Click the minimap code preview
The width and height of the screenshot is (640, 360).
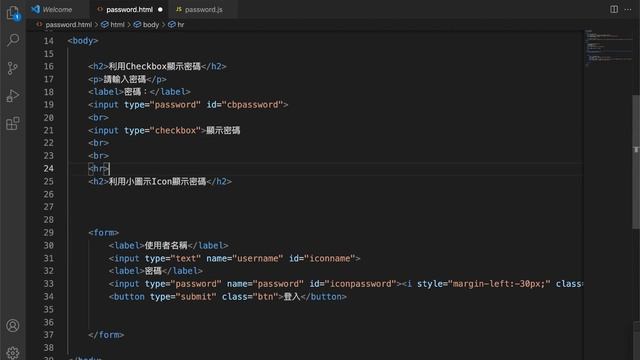[608, 48]
